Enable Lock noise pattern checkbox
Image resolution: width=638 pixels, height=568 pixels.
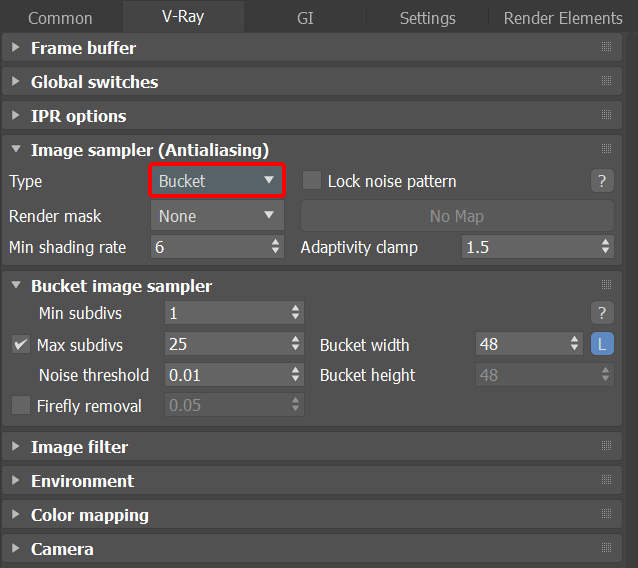(x=312, y=181)
